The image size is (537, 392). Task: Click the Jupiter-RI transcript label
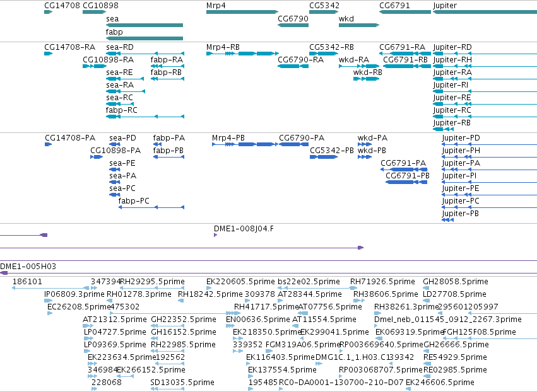(x=451, y=85)
